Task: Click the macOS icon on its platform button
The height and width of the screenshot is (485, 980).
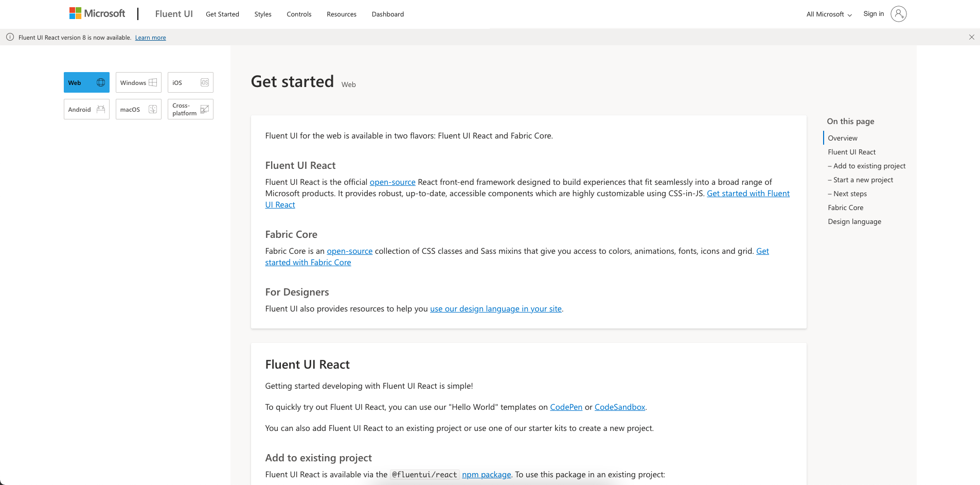Action: [152, 109]
